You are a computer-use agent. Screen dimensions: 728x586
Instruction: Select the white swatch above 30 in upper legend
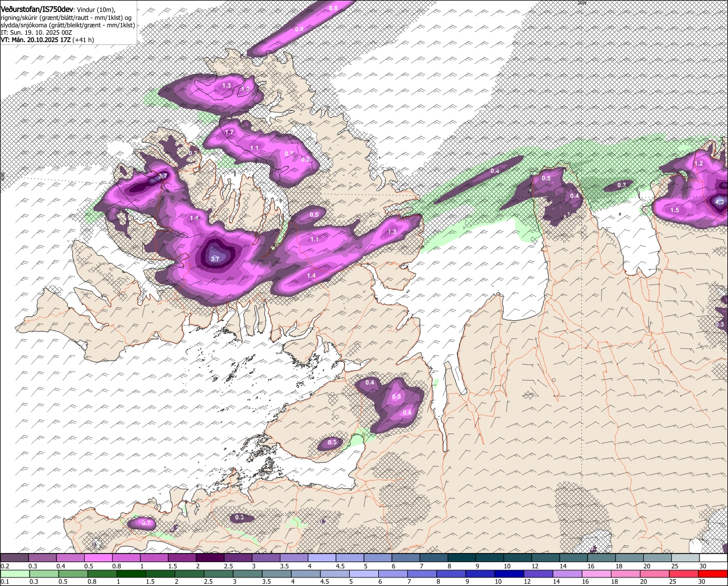coord(714,558)
